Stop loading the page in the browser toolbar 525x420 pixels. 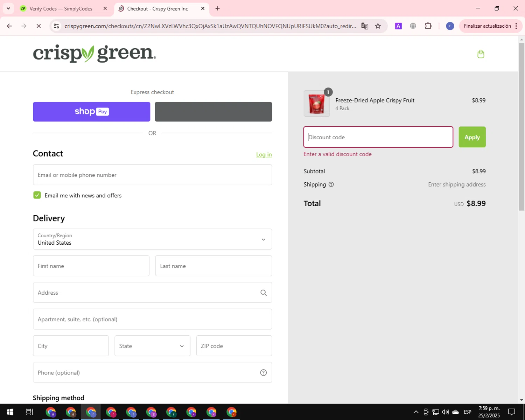38,26
